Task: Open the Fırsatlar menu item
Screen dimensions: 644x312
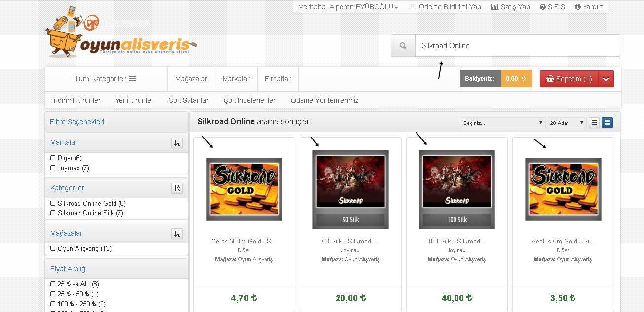Action: 278,79
